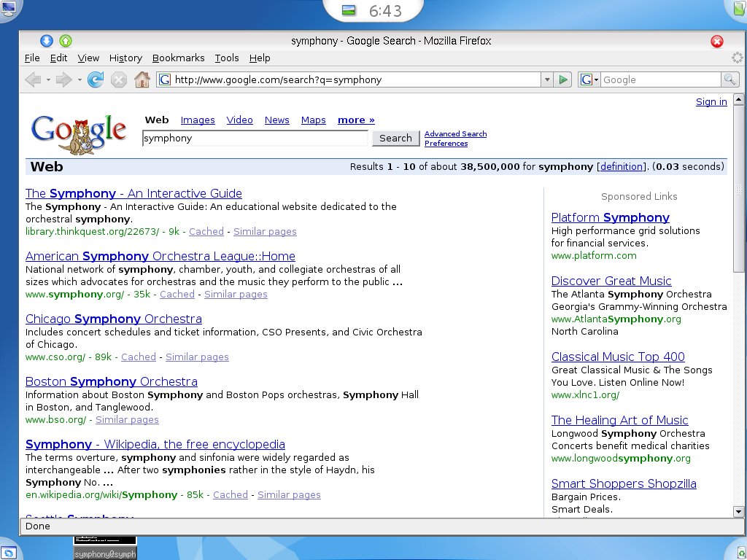Screen dimensions: 747x560
Task: Click the vertical scrollbar thumb
Action: pos(738,189)
